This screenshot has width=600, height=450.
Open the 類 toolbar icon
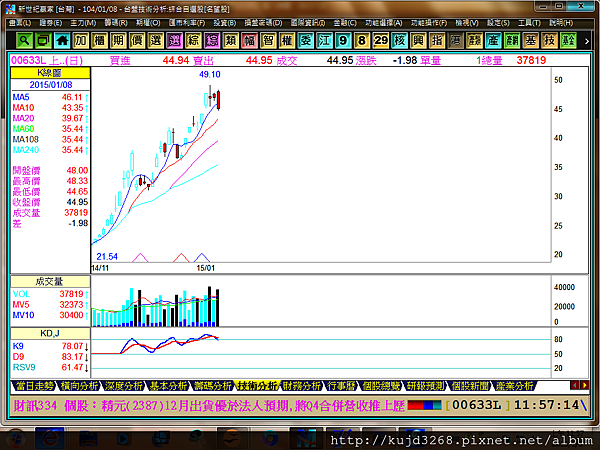230,41
